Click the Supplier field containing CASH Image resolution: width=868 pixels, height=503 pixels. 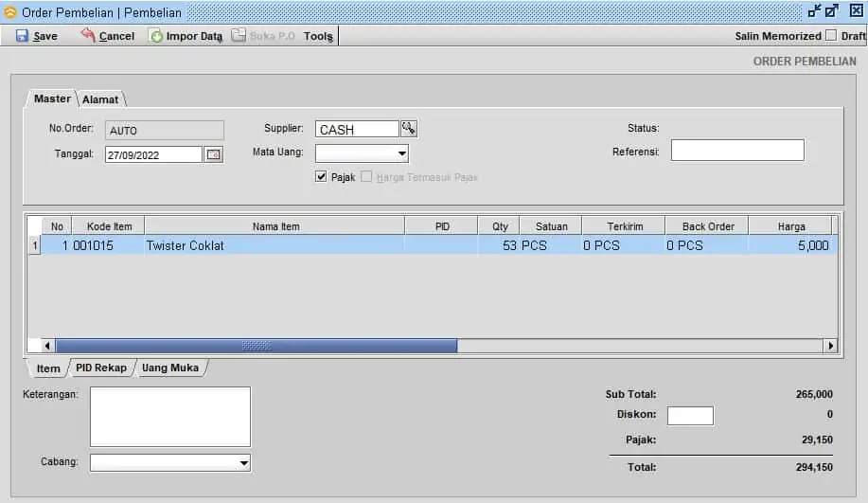click(x=357, y=129)
